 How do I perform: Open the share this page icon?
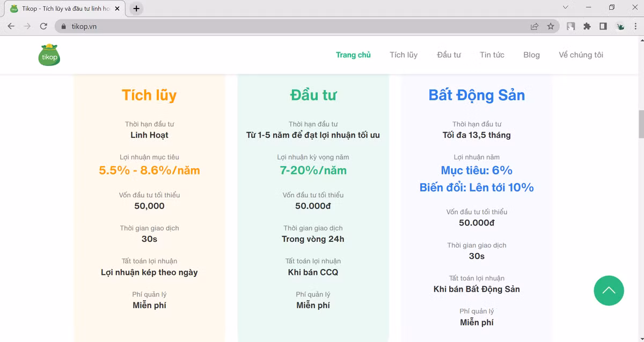point(535,26)
